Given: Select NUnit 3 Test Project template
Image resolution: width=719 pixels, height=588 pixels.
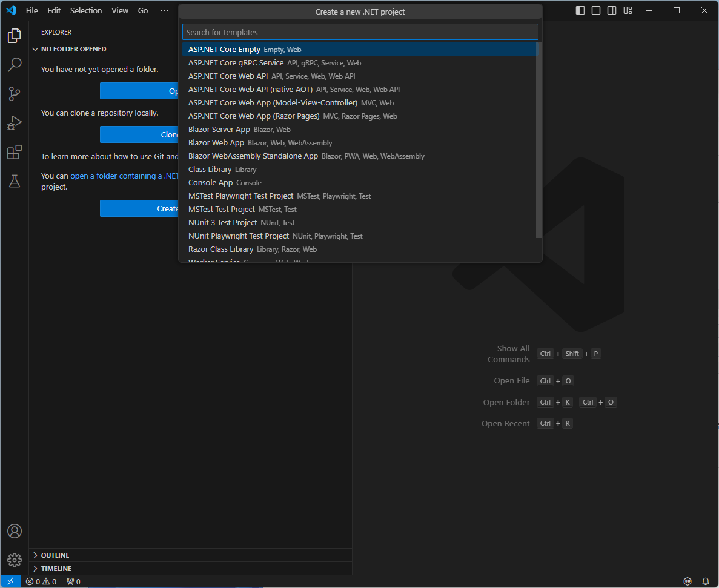Looking at the screenshot, I should 359,222.
